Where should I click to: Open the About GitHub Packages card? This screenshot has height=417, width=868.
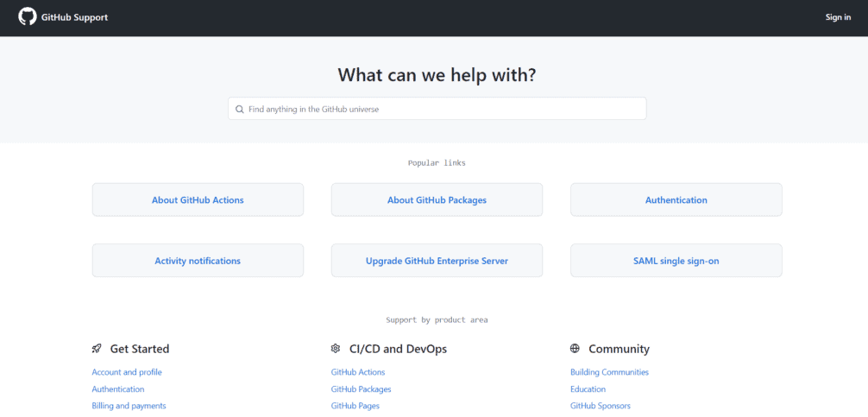pos(437,200)
